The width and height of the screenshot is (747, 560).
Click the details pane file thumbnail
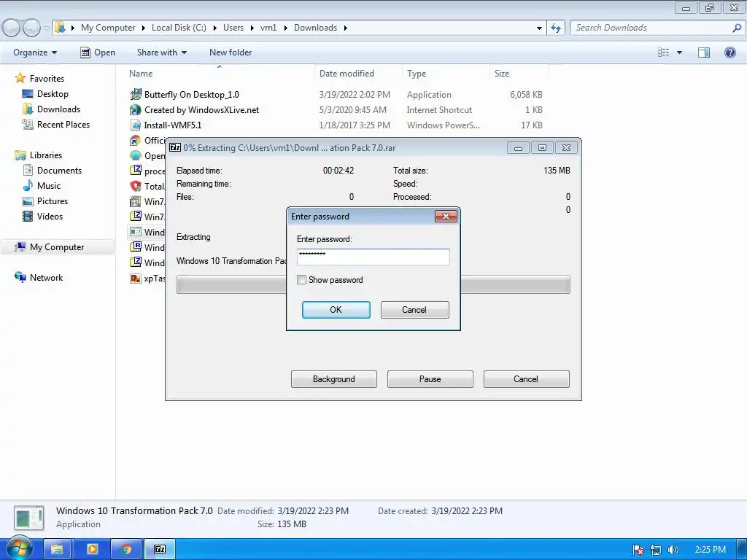point(29,518)
